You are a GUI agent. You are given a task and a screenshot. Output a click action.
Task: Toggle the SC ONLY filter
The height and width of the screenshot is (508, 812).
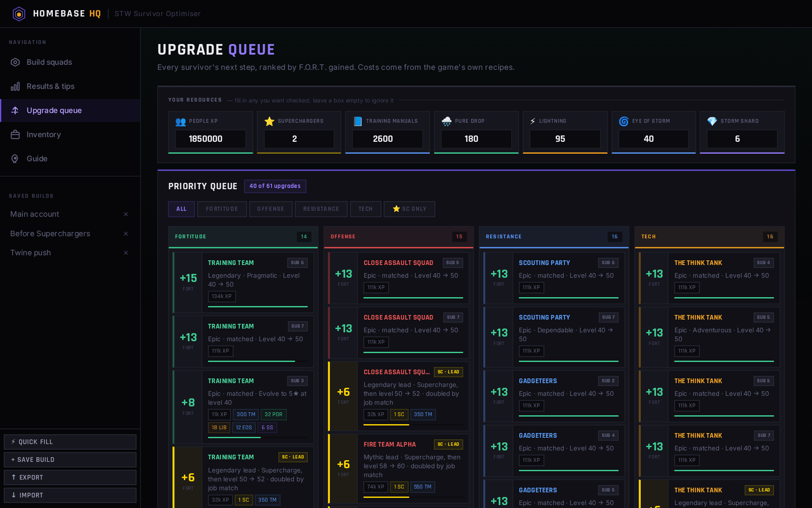coord(409,209)
